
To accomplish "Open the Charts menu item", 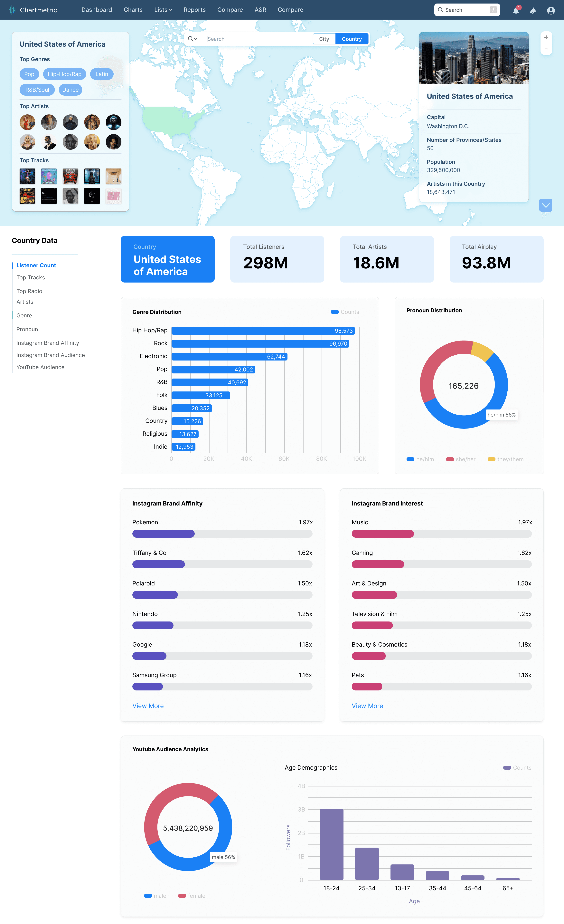I will click(x=133, y=10).
